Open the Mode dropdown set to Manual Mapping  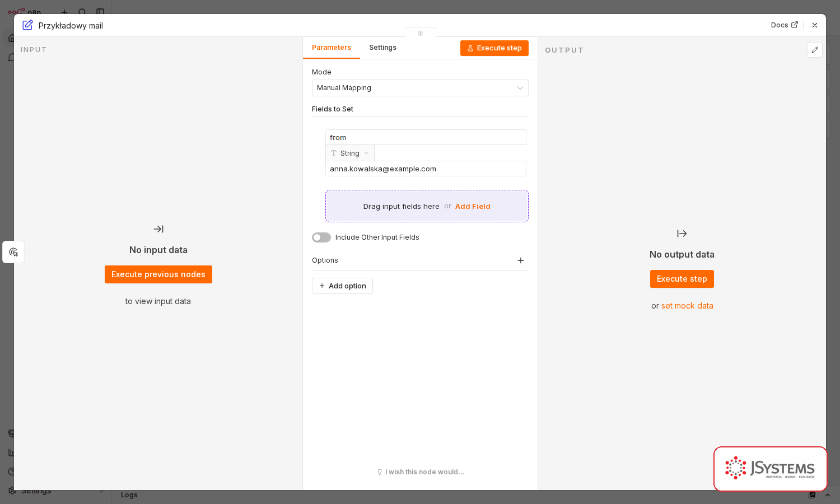(420, 88)
